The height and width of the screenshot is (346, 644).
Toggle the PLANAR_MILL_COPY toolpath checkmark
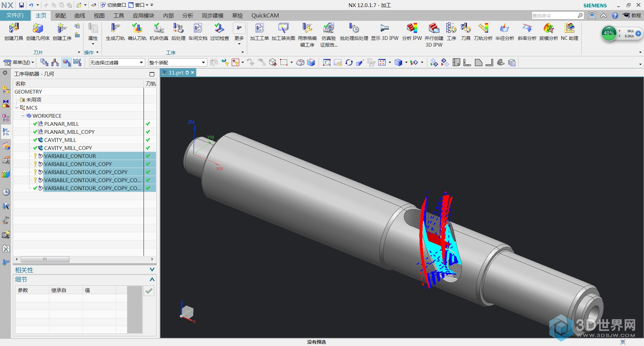coord(148,132)
